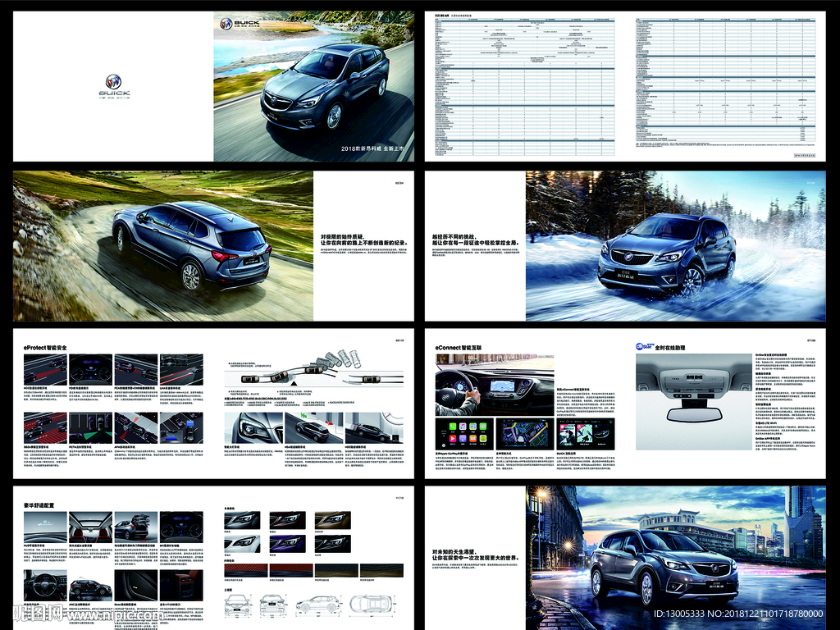The image size is (840, 630).
Task: Select the '对极限的始终质疑' tagline
Action: point(342,236)
